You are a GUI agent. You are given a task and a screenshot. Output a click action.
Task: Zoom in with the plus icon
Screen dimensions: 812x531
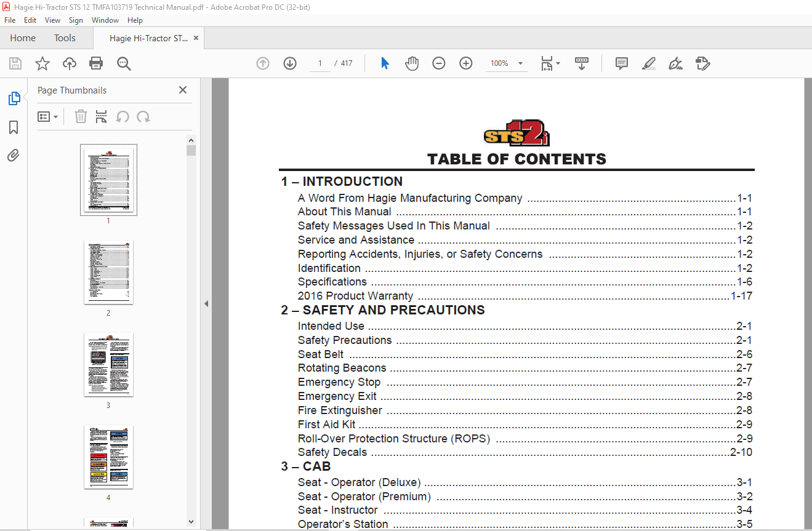coord(466,63)
